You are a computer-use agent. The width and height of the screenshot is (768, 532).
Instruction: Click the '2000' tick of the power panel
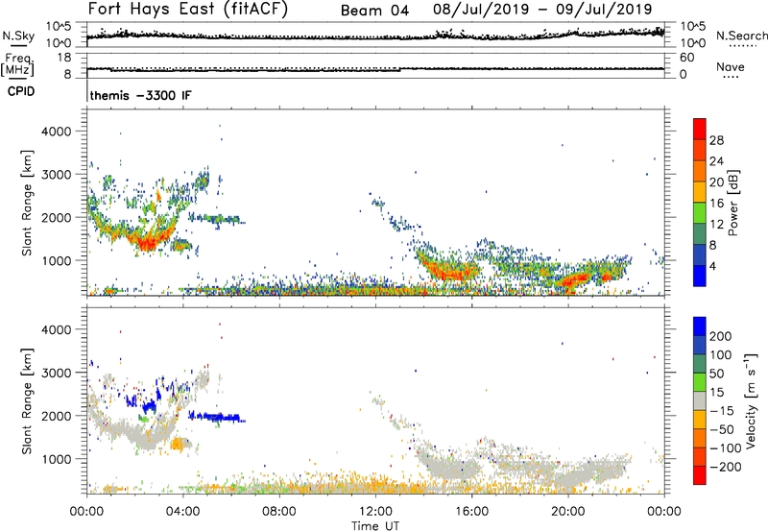pyautogui.click(x=57, y=217)
